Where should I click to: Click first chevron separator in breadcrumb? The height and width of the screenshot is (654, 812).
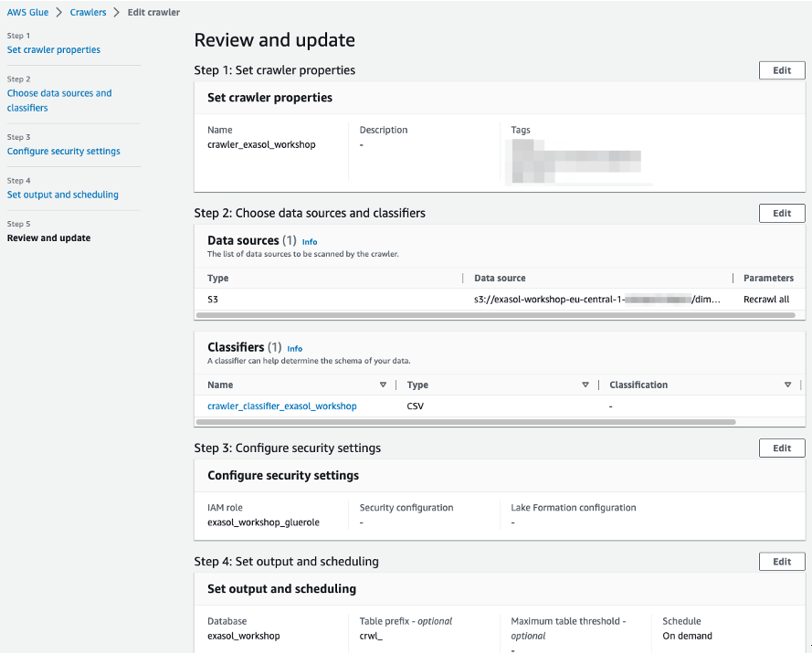coord(59,13)
